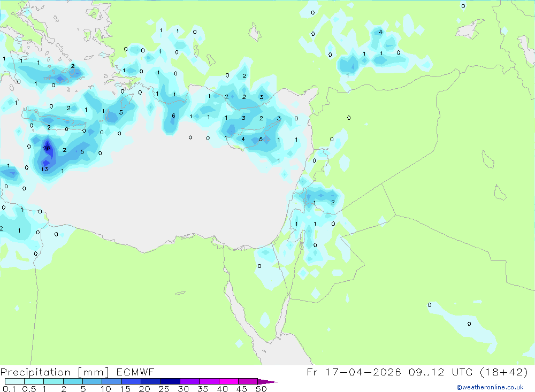Click the 'Precipitation [mm]' title text
535x392 pixels.
click(55, 372)
